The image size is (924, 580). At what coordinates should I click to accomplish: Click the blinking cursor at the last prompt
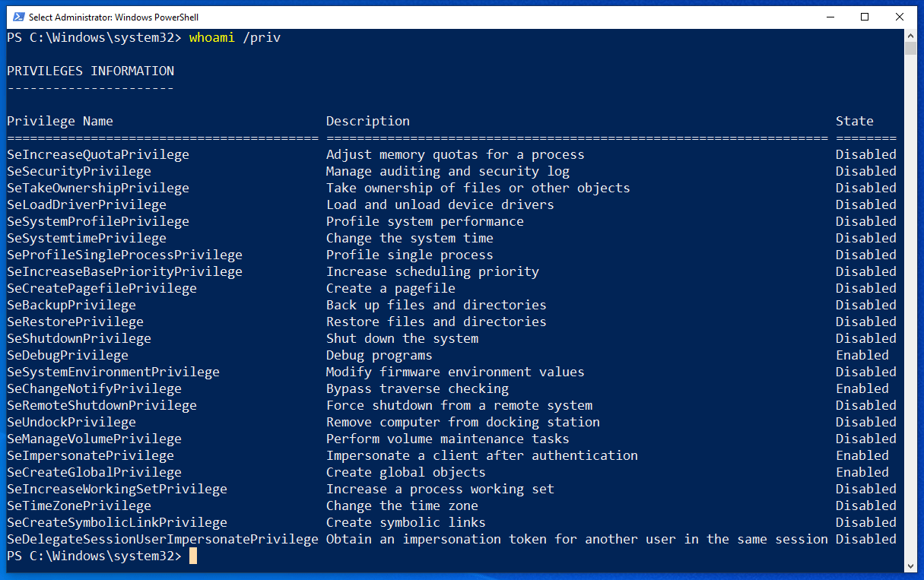(193, 556)
